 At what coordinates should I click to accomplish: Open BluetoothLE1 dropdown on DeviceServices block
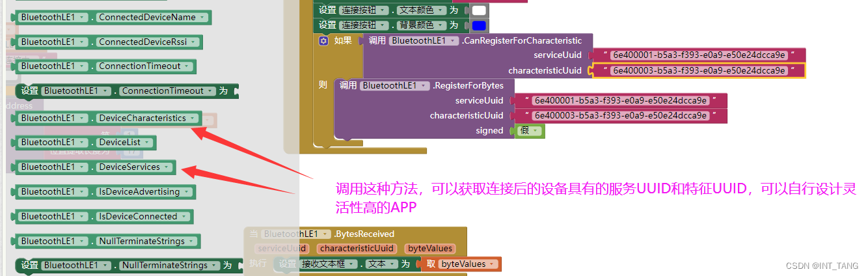(53, 167)
